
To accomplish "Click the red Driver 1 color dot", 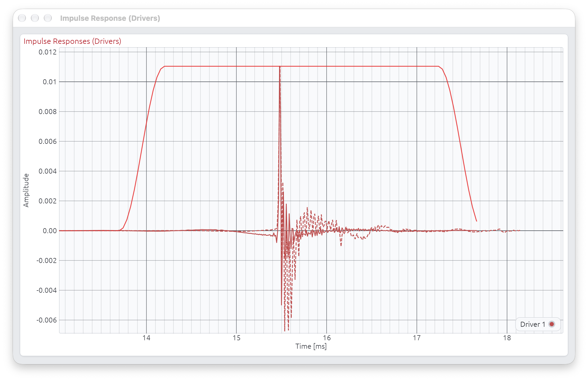I will 552,324.
